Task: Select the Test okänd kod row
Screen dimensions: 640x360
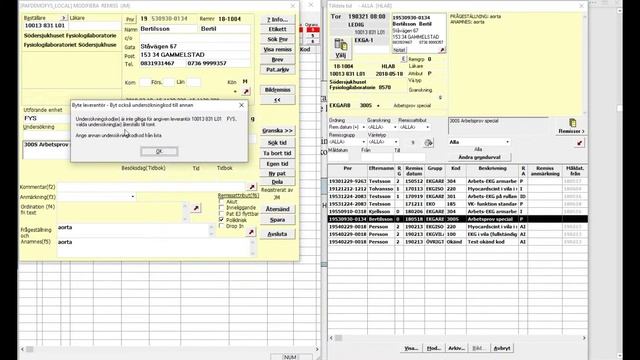Action: click(458, 242)
